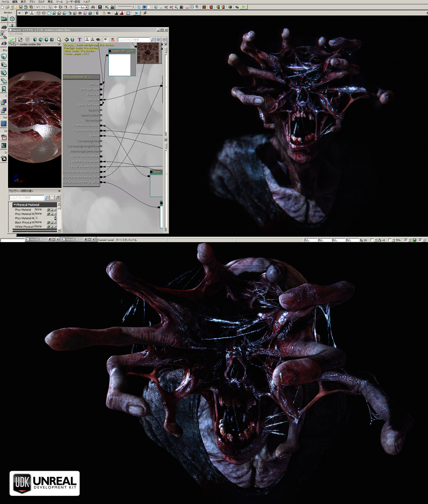Click the Param 'PP' (50) node title
Image resolution: width=428 pixels, height=504 pixels.
pos(122,51)
